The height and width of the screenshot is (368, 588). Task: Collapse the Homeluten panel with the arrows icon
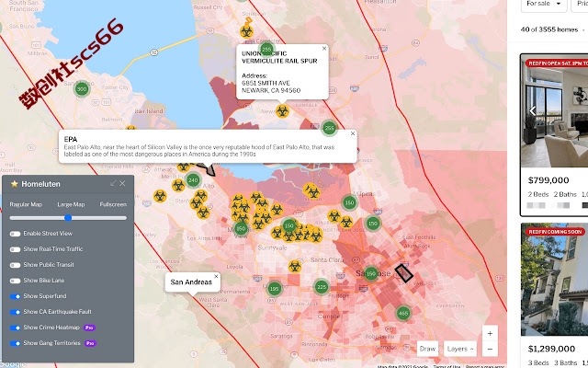tap(113, 183)
